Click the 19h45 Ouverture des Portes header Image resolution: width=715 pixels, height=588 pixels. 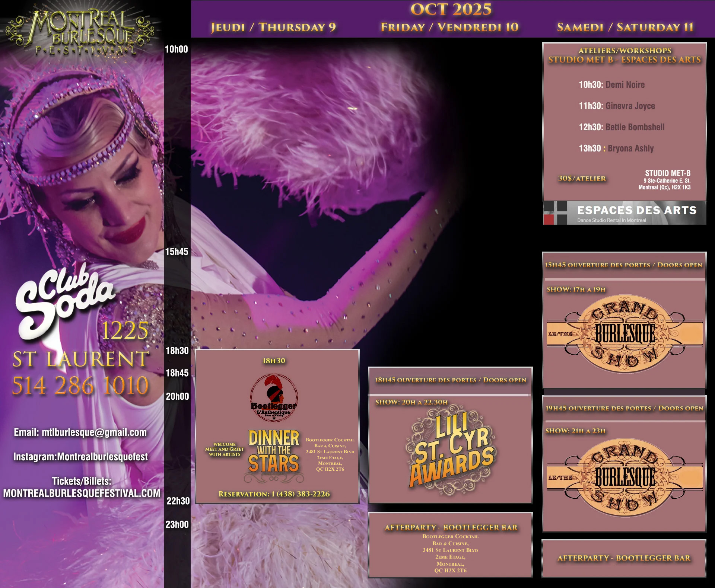(625, 408)
